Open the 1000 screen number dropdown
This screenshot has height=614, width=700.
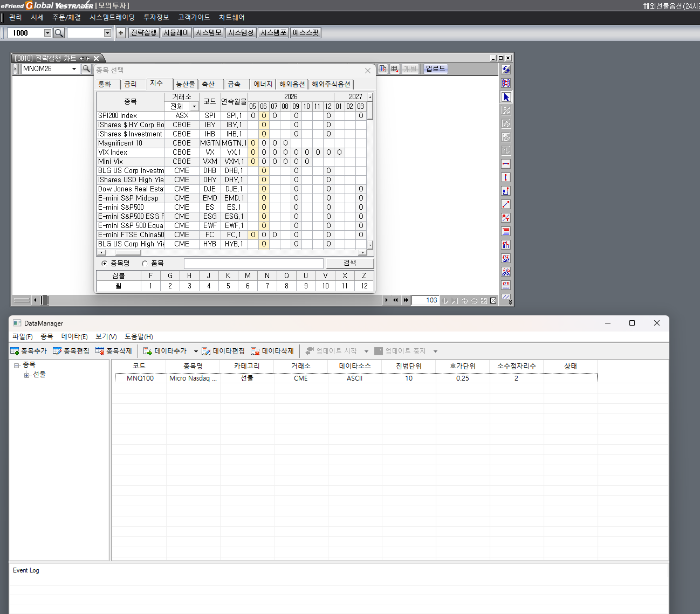[47, 33]
